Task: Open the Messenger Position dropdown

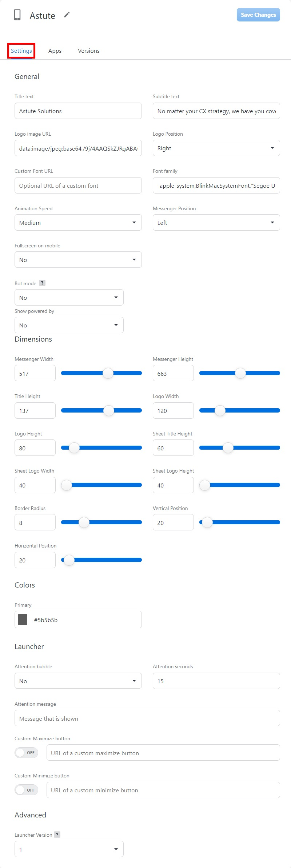Action: [x=216, y=223]
